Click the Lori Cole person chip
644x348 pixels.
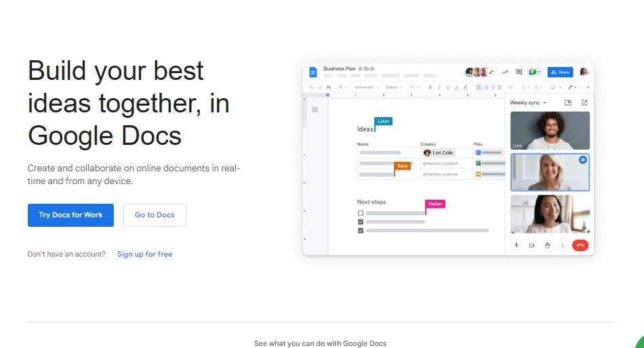tap(439, 152)
